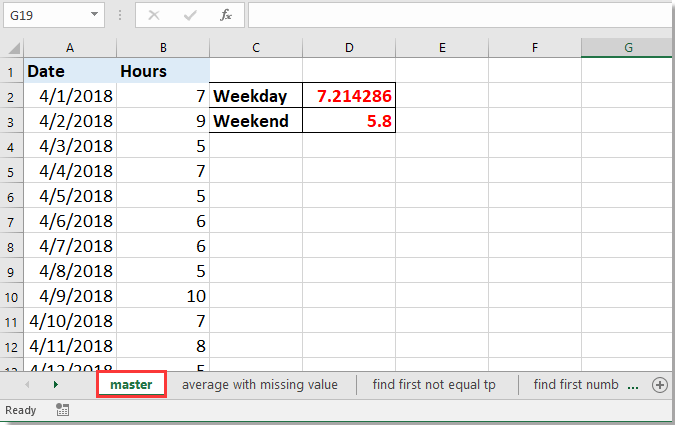
Task: Click the Cancel X icon in formula bar
Action: [154, 15]
